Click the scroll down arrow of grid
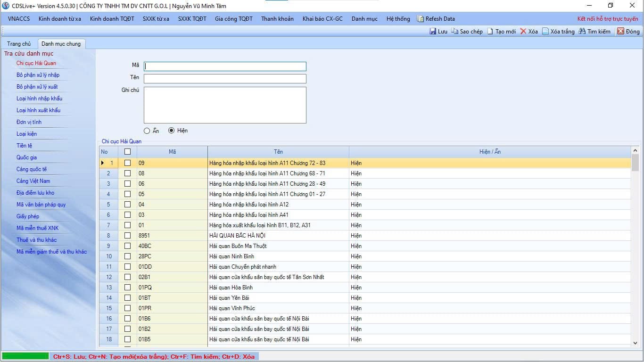This screenshot has width=644, height=362. click(x=635, y=343)
